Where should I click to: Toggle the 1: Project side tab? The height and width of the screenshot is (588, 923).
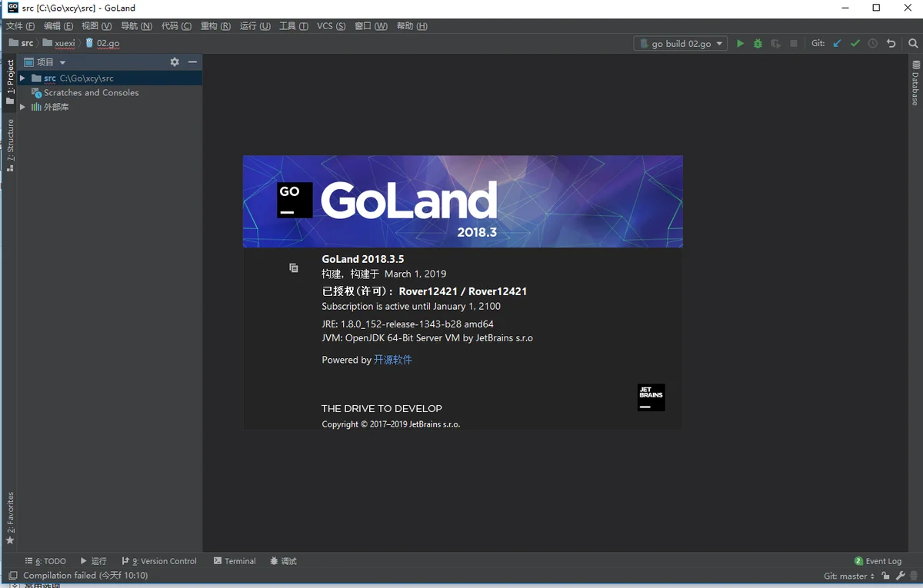point(10,81)
